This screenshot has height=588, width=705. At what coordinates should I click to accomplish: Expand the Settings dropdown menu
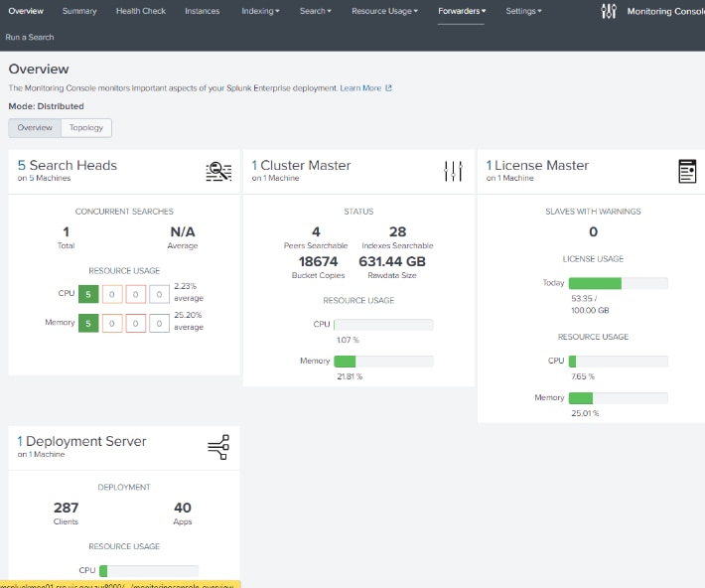[x=523, y=11]
